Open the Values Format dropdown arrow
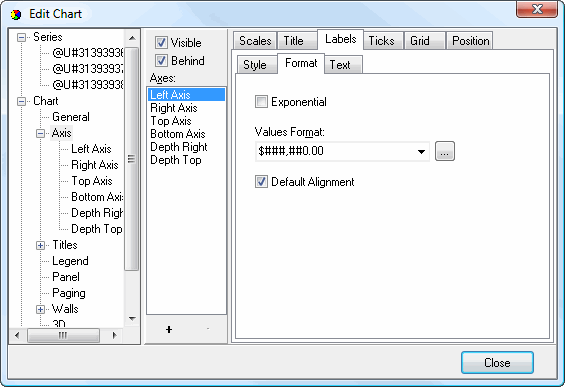 [421, 151]
